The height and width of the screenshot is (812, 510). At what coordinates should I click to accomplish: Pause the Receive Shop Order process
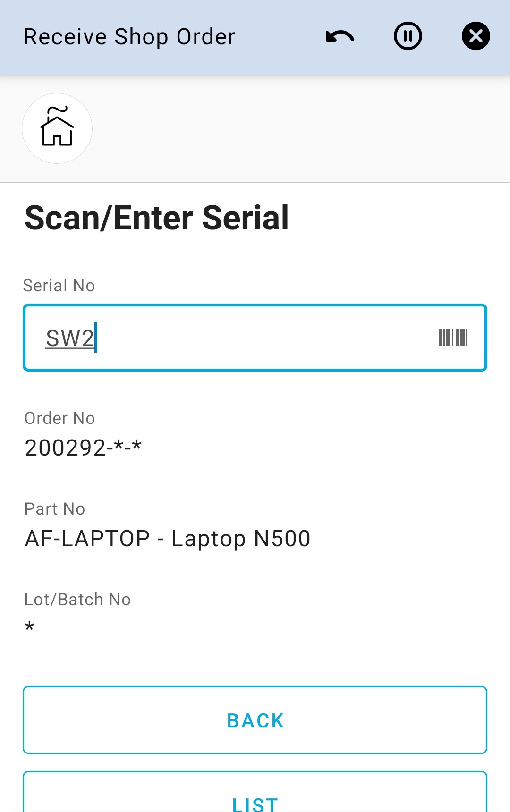[408, 36]
